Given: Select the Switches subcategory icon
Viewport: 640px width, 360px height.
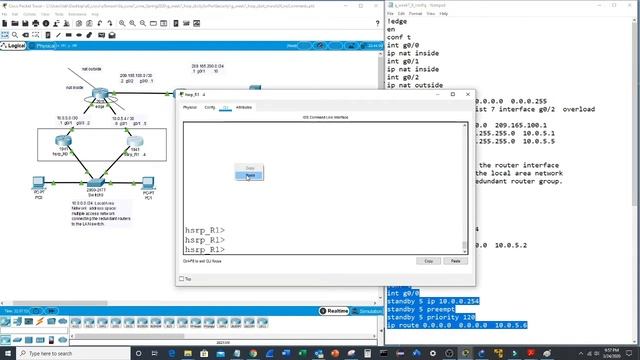Looking at the screenshot, I should 17,340.
